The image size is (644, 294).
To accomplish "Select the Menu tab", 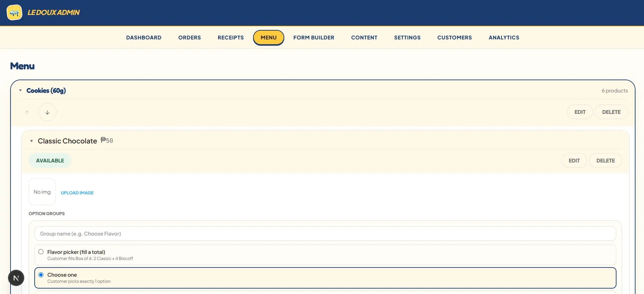I will (x=269, y=38).
